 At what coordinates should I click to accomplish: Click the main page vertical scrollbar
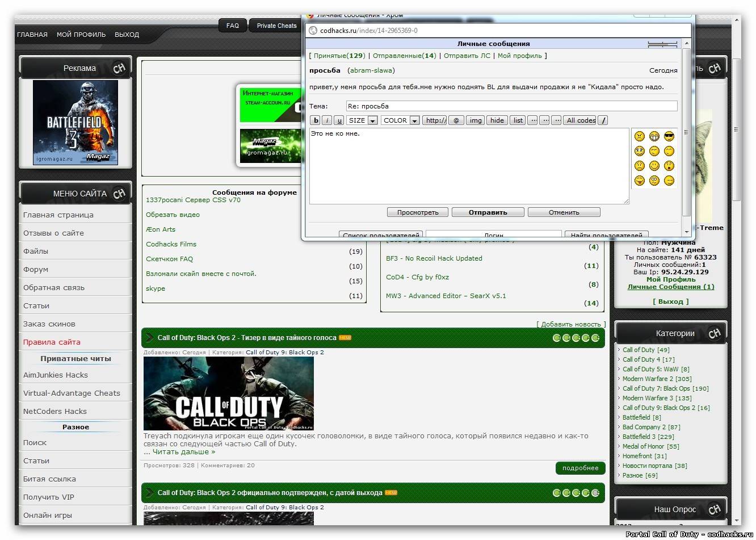[737, 130]
